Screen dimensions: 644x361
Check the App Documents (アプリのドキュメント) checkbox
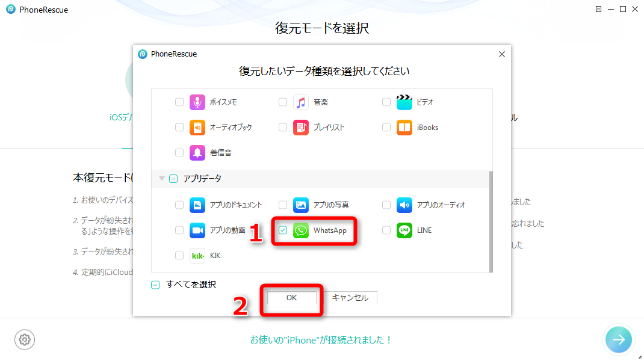click(x=179, y=205)
